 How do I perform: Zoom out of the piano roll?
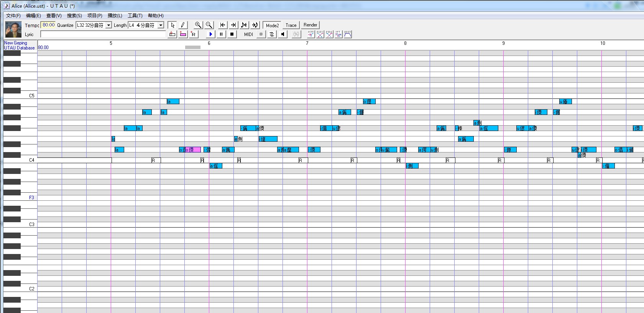pos(209,25)
